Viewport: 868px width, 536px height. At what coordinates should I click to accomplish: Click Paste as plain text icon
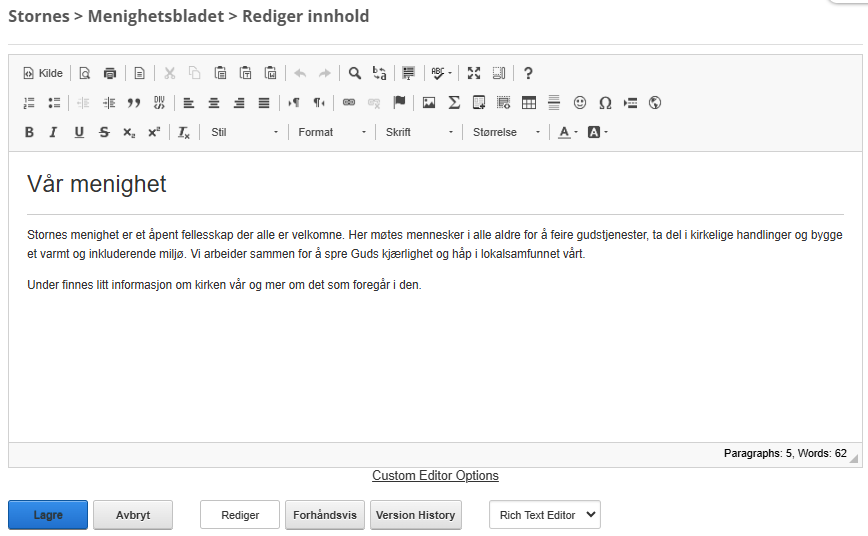click(x=245, y=73)
